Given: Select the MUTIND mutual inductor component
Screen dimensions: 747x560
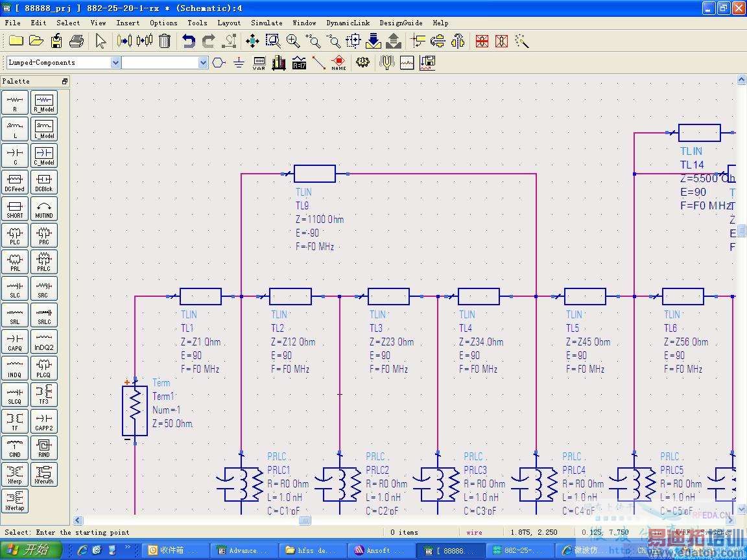Looking at the screenshot, I should pos(43,209).
